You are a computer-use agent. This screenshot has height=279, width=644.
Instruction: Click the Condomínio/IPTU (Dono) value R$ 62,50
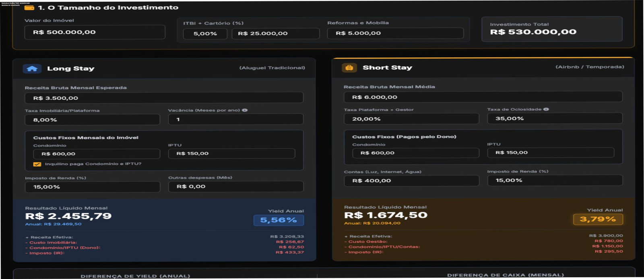tap(291, 247)
